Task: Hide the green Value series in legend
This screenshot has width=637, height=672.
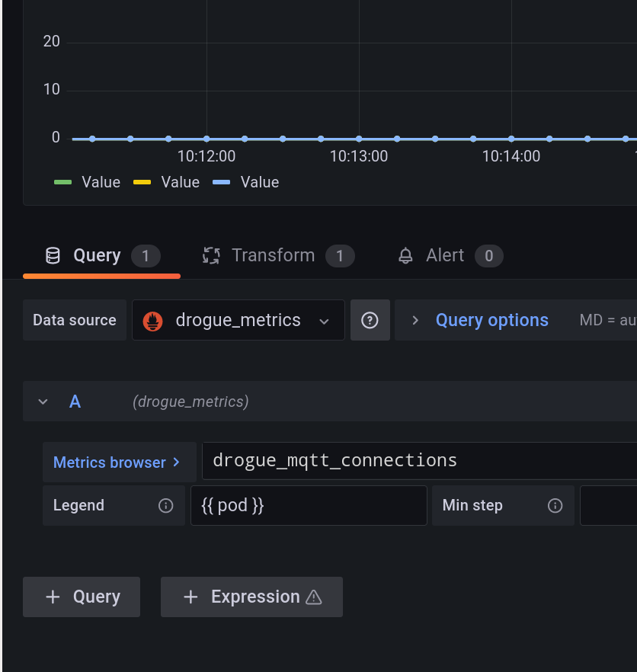Action: point(100,182)
